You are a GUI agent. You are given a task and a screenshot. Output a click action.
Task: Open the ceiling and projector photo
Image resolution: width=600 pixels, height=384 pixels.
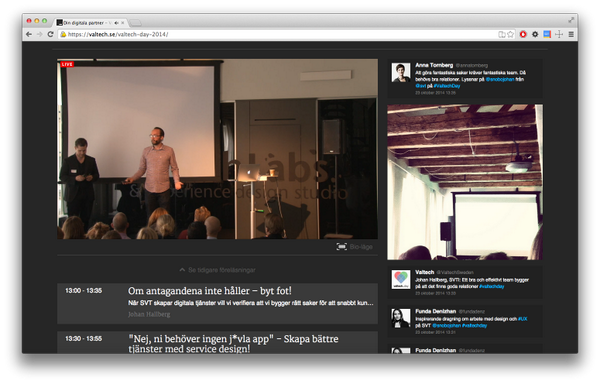point(465,182)
